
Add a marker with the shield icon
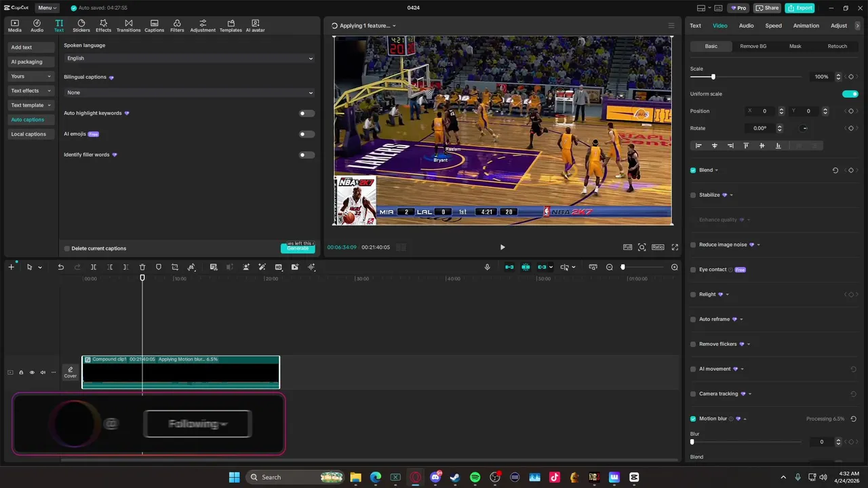[159, 267]
